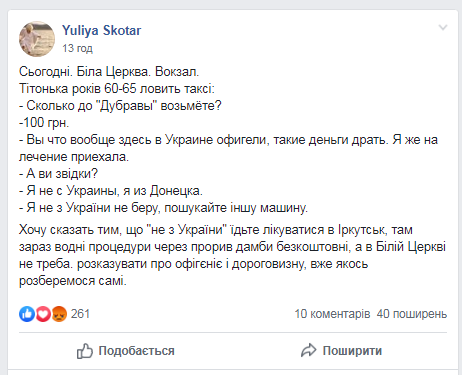Image resolution: width=462 pixels, height=375 pixels.
Task: Click the 'пошукайте іншу машину' line
Action: coord(236,208)
